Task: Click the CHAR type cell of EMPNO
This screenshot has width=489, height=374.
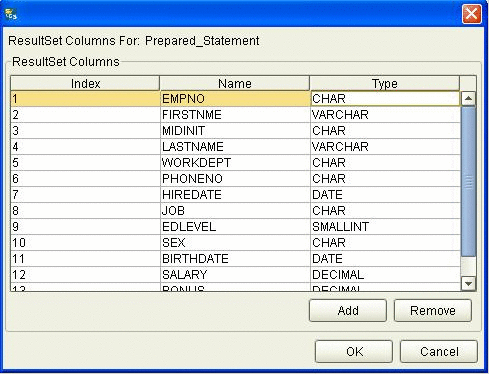Action: [x=385, y=99]
